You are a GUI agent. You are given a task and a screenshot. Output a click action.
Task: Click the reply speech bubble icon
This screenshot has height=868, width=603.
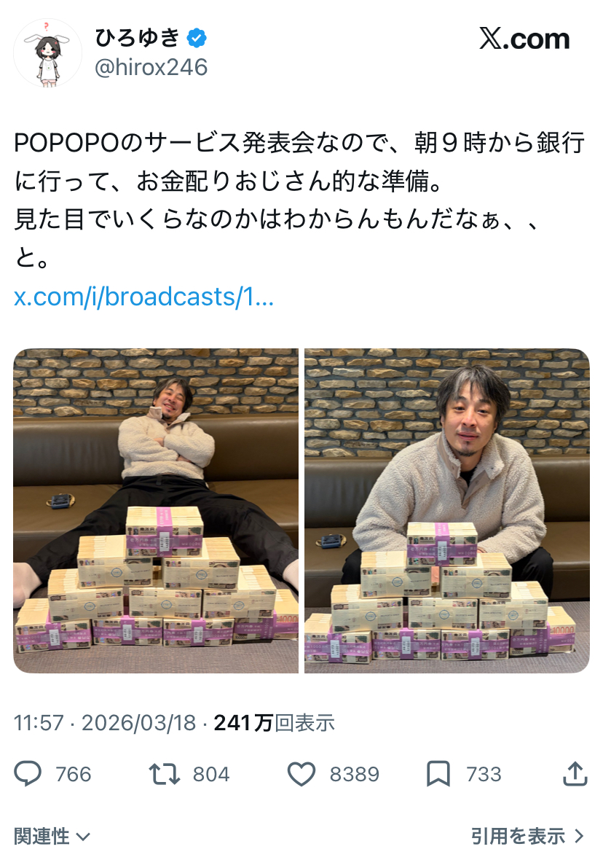(28, 774)
